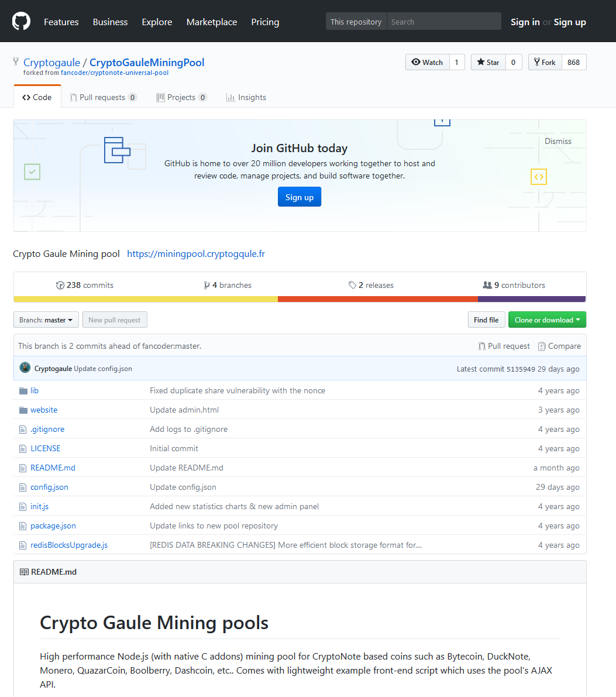Open the package.json file

coord(53,526)
